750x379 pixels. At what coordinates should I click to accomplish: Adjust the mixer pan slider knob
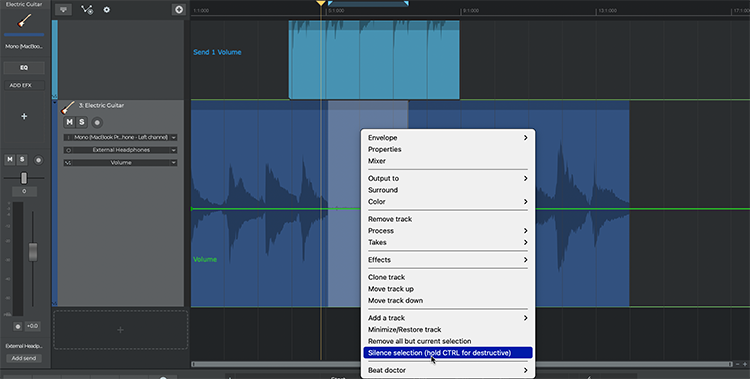coord(23,178)
